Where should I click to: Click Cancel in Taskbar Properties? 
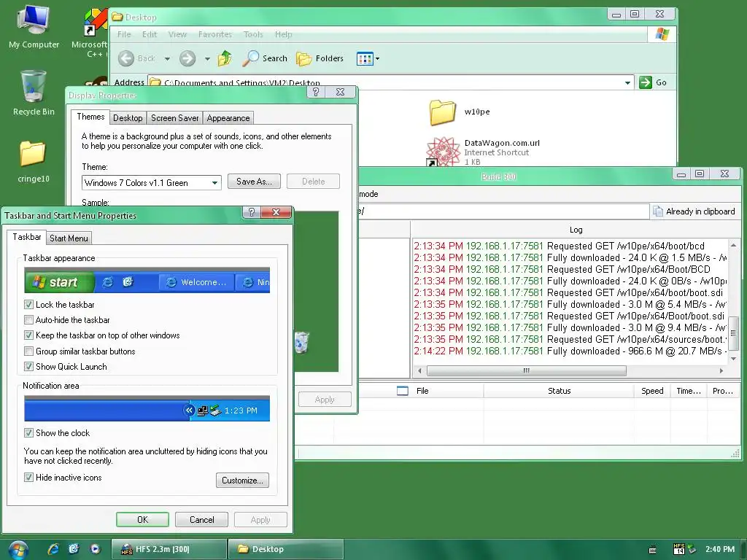201,519
